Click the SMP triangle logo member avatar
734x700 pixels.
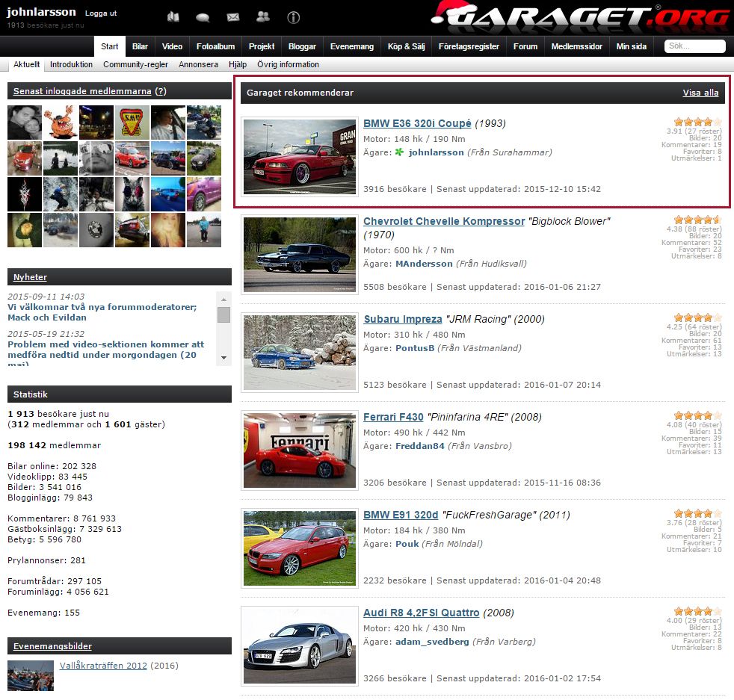(x=132, y=123)
